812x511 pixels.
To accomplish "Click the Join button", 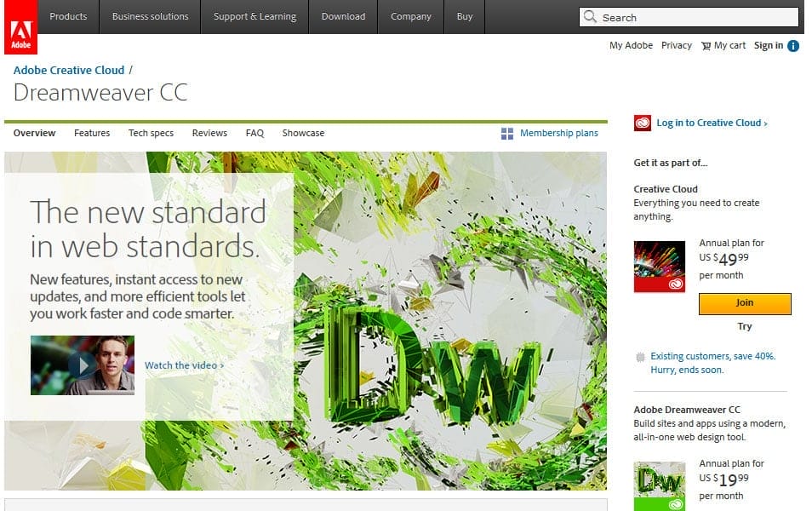I will (744, 303).
